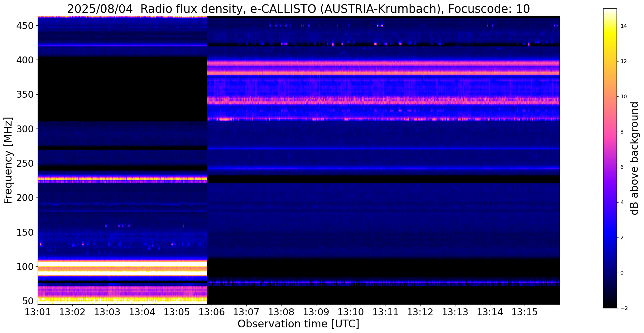Click the 250 frequency tick label
The height and width of the screenshot is (333, 644).
(x=24, y=163)
